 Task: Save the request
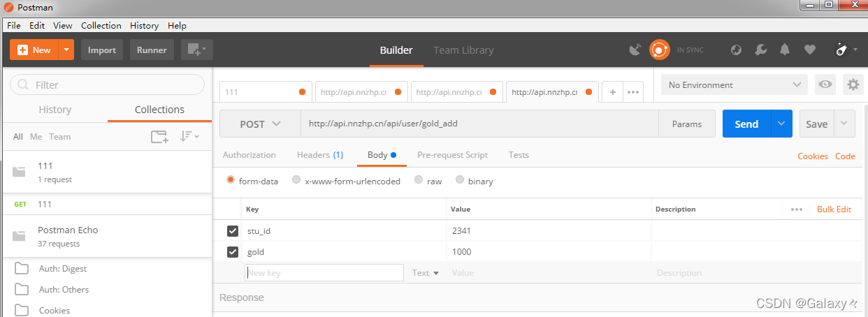(x=816, y=124)
